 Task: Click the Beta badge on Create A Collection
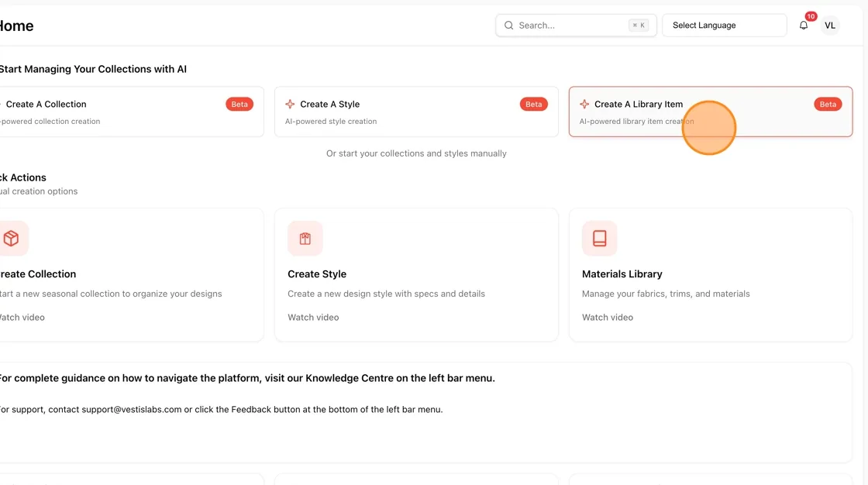click(239, 104)
